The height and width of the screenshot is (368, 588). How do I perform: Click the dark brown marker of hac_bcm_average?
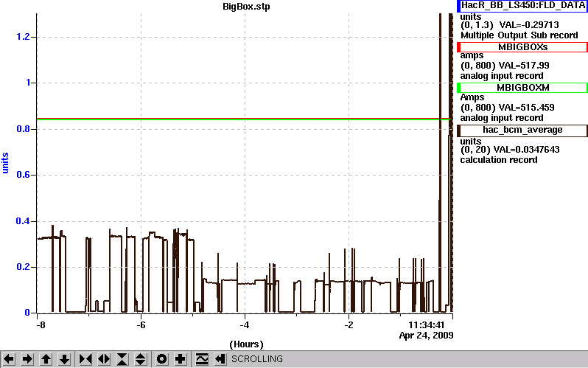pyautogui.click(x=458, y=131)
